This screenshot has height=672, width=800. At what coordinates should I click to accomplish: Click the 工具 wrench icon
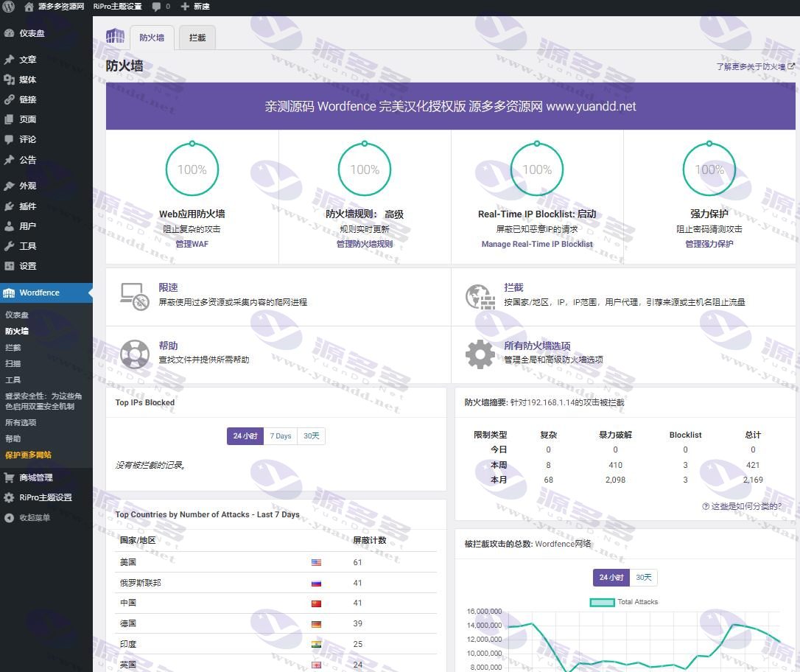(9, 246)
